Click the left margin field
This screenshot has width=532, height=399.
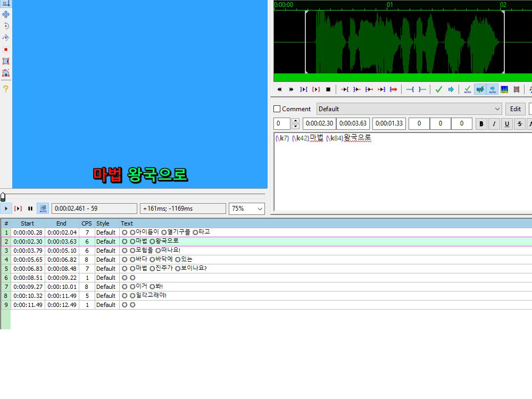[419, 123]
